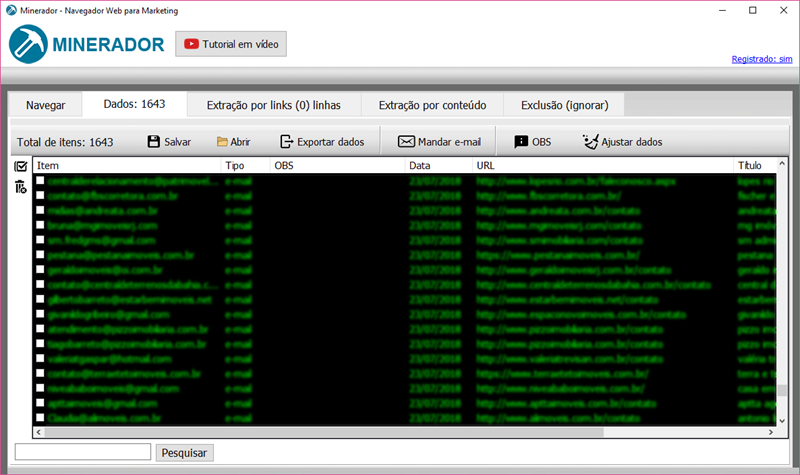Click the OBS column header
The height and width of the screenshot is (475, 800).
click(337, 165)
